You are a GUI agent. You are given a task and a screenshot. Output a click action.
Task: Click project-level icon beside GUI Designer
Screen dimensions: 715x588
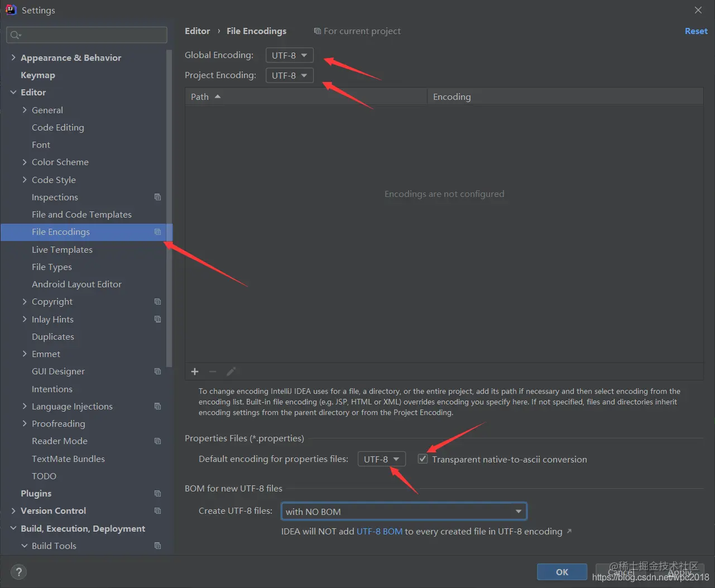(157, 371)
